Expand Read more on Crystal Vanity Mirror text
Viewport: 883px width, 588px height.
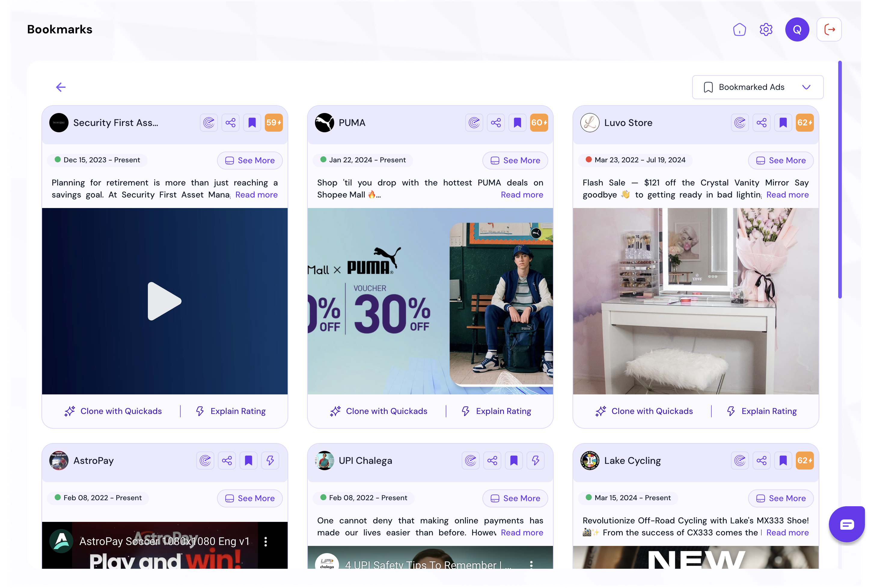(787, 194)
